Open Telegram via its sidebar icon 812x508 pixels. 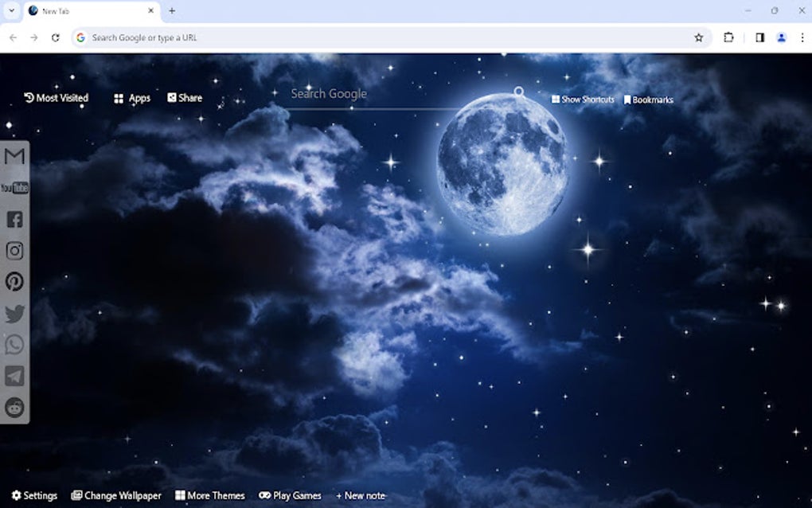coord(14,376)
